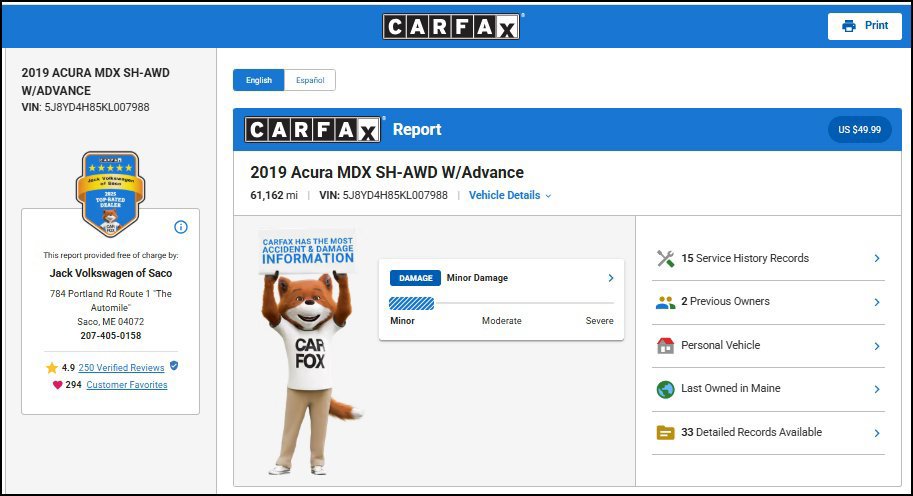
Task: Click the 4.9 rating number
Action: (x=68, y=368)
